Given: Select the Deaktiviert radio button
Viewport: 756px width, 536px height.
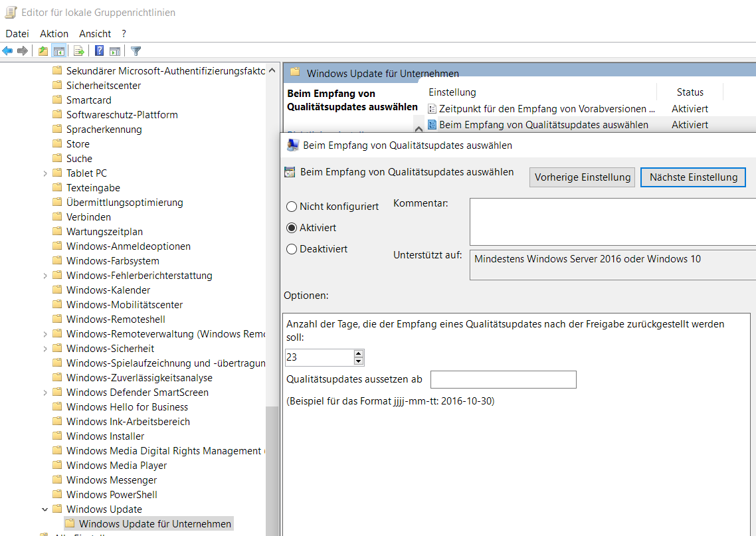Looking at the screenshot, I should point(291,249).
